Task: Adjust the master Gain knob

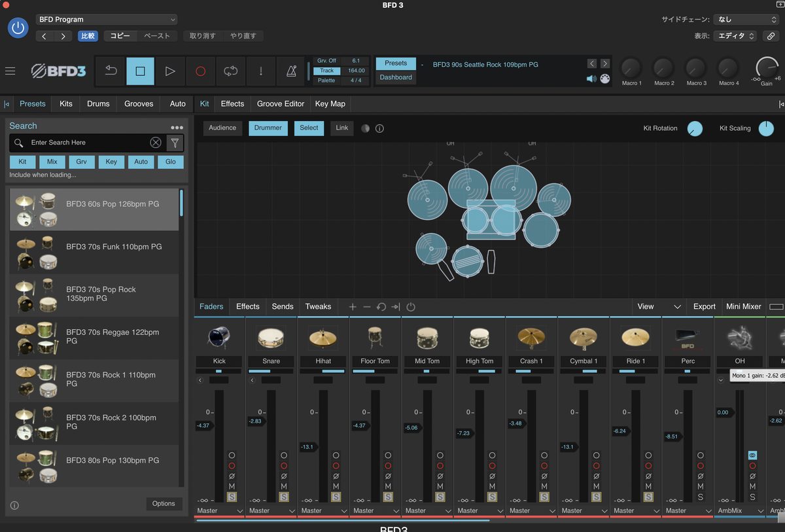Action: pos(767,68)
